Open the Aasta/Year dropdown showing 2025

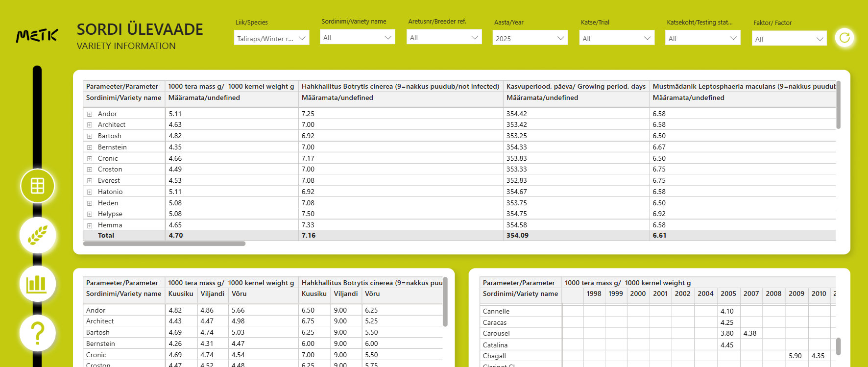click(530, 38)
